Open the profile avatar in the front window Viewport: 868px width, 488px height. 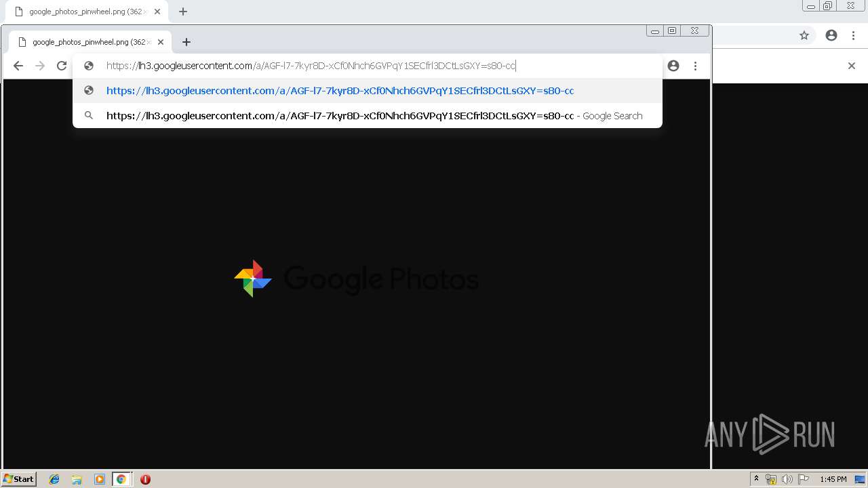click(673, 66)
